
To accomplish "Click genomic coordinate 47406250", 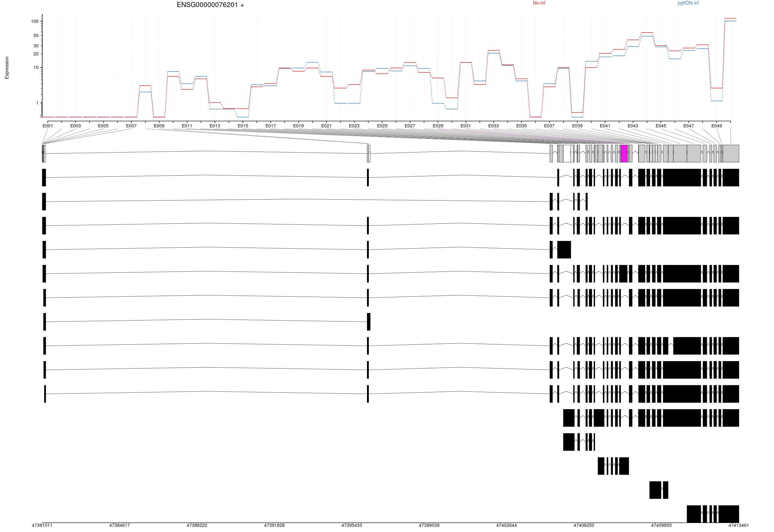I will tap(584, 526).
